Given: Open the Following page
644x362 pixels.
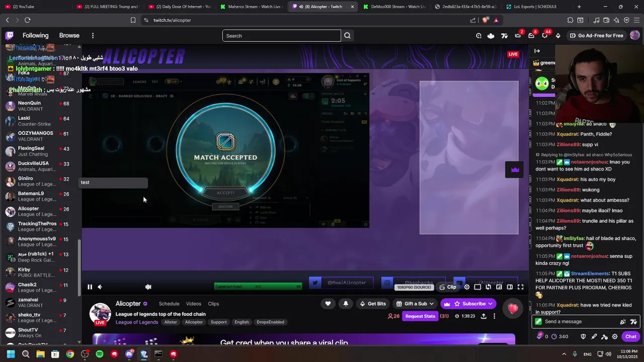Looking at the screenshot, I should pyautogui.click(x=35, y=36).
